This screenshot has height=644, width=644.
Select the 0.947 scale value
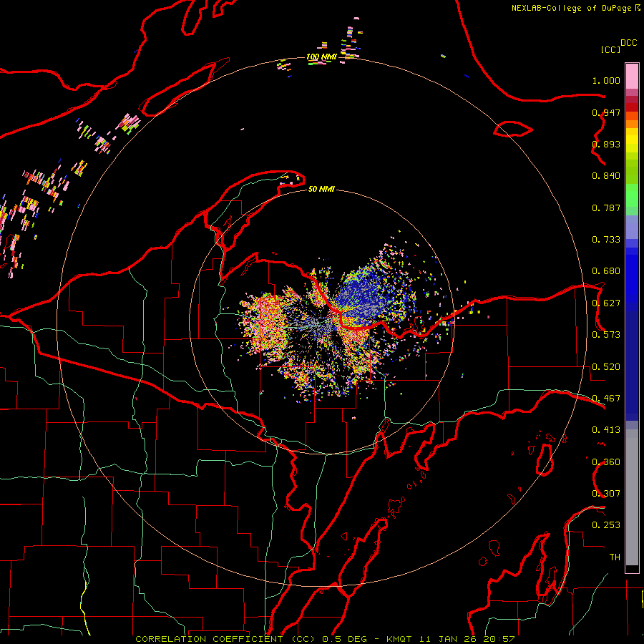606,112
